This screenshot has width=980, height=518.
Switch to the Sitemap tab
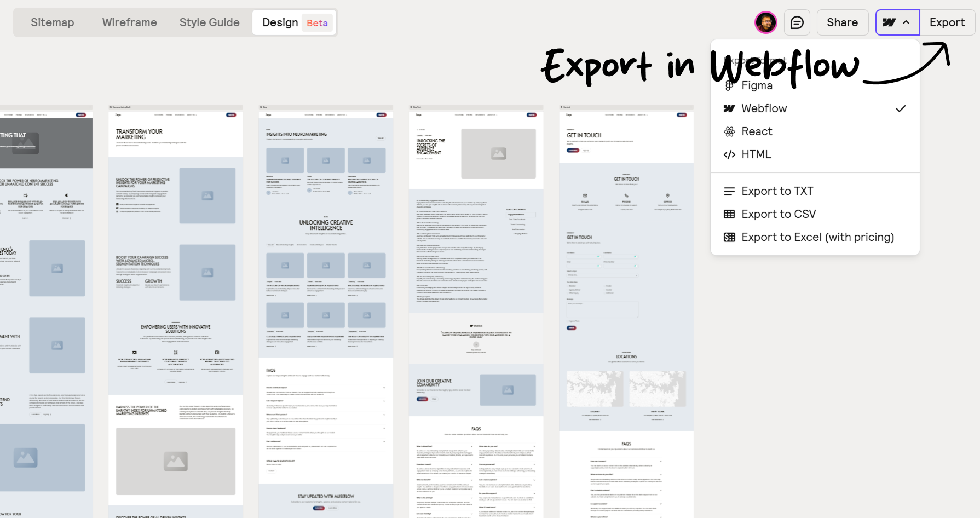(53, 22)
